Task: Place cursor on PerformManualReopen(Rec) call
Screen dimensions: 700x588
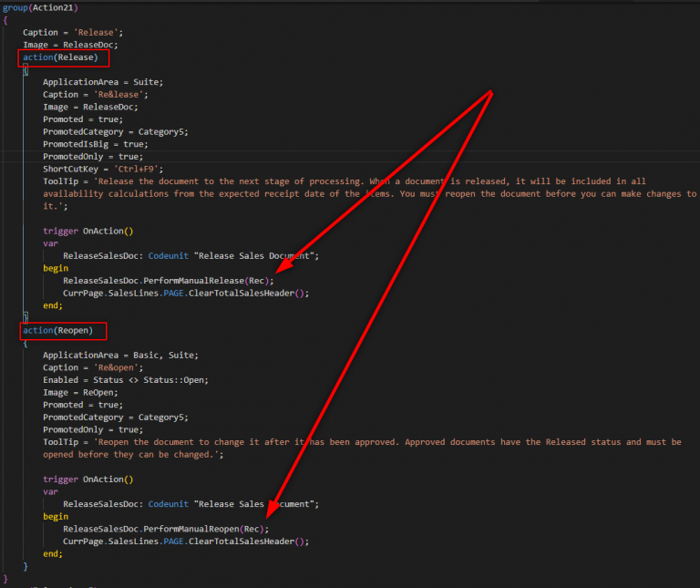Action: click(166, 529)
